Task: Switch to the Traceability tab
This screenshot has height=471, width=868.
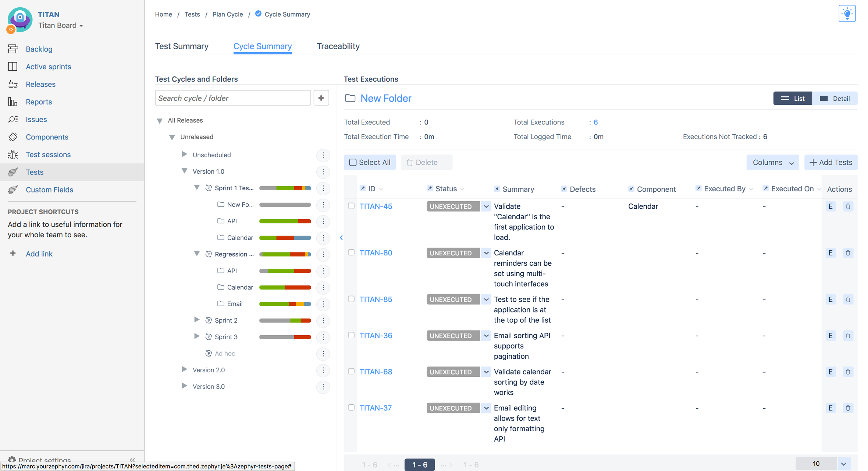Action: pyautogui.click(x=338, y=46)
